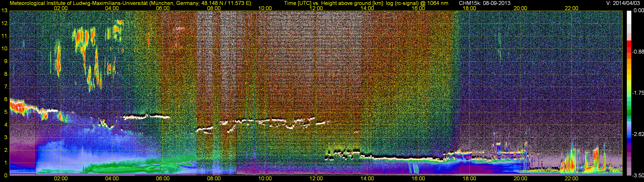644x182 pixels.
Task: Click the 0.00 colorbar scale value
Action: 638,10
